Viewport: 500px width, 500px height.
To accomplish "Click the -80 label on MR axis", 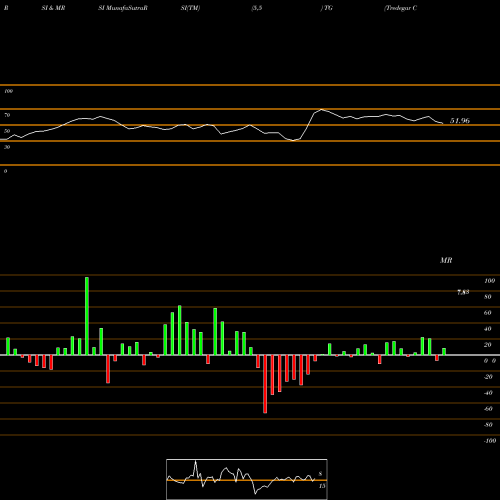I will (x=488, y=425).
